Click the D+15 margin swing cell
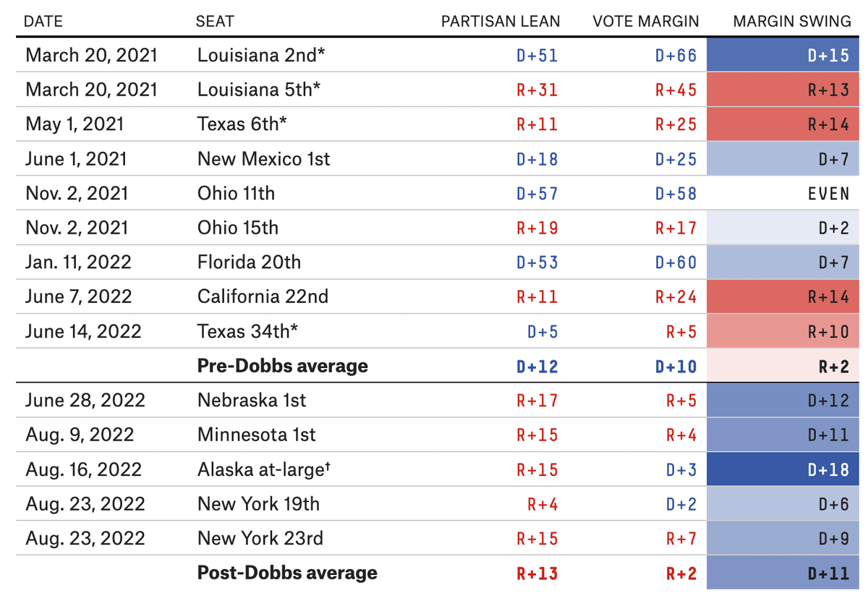This screenshot has height=601, width=868. [x=783, y=55]
